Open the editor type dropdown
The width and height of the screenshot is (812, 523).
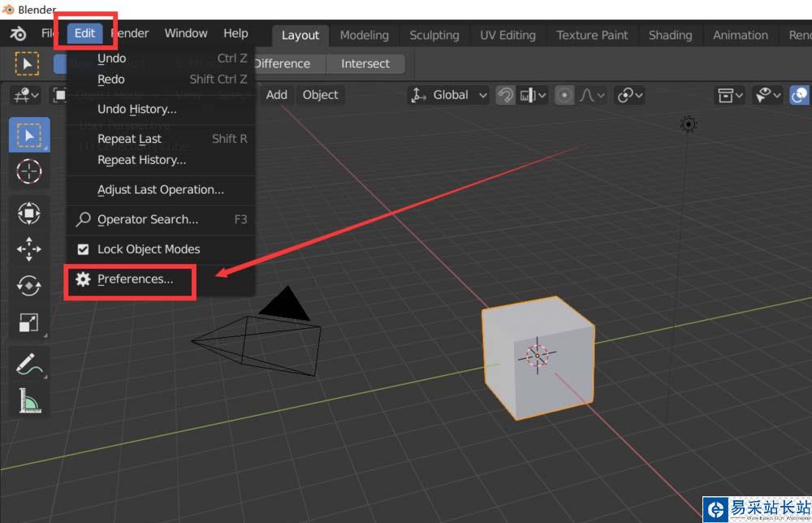[x=25, y=95]
